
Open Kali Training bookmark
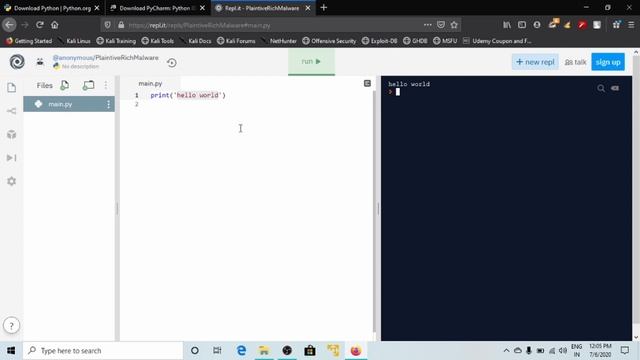click(116, 41)
